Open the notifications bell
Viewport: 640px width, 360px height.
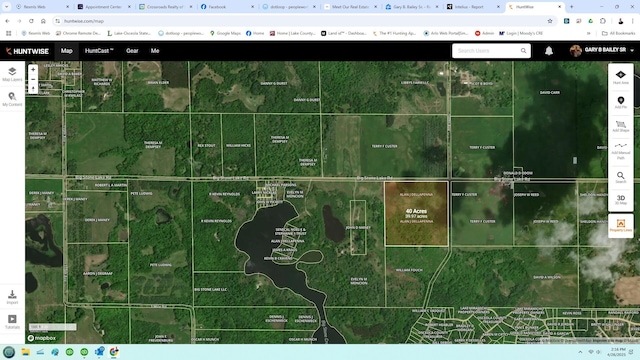(549, 51)
